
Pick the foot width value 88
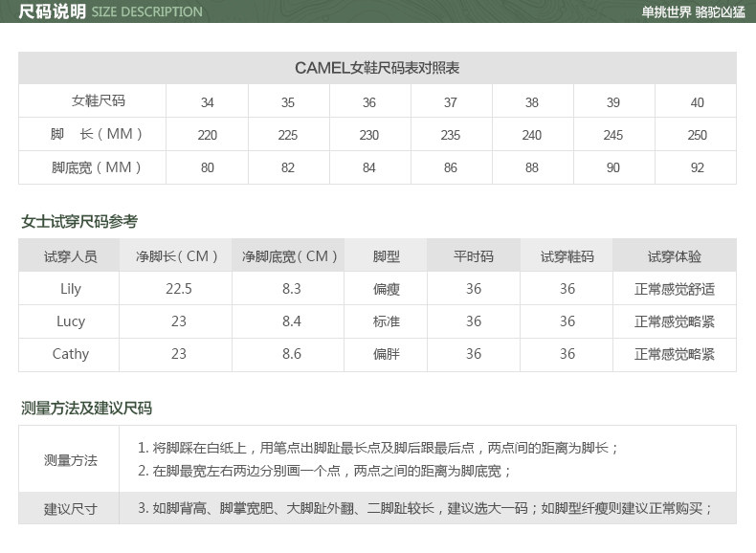532,167
